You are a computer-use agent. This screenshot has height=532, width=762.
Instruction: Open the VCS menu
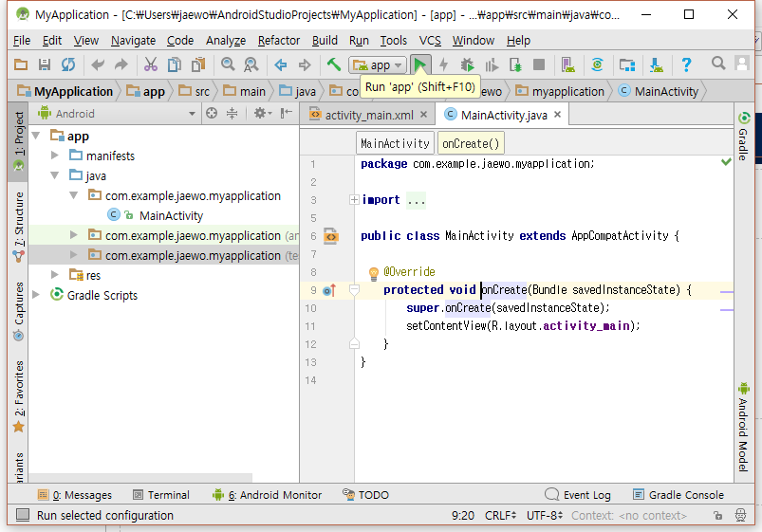pyautogui.click(x=430, y=41)
